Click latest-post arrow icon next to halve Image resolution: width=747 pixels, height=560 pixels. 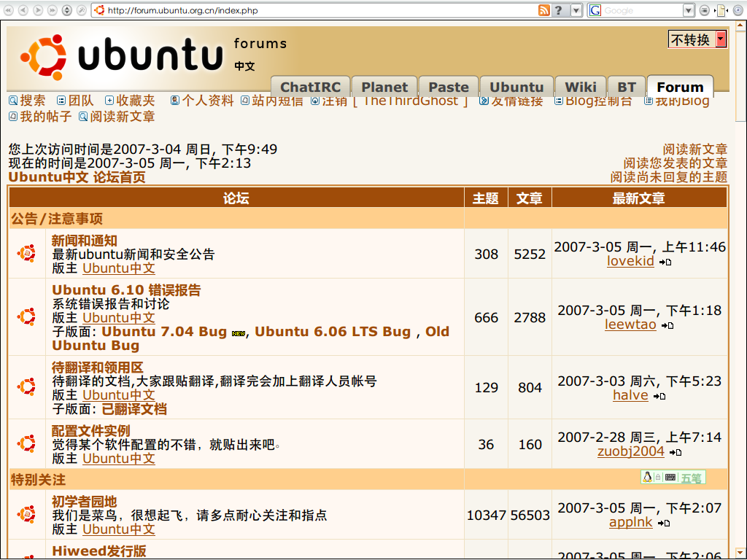(659, 396)
